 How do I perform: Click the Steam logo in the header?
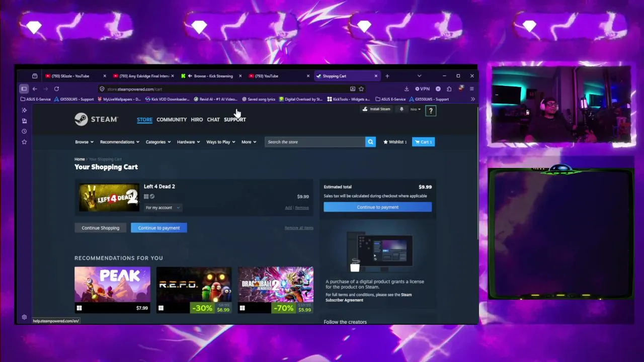pos(96,119)
